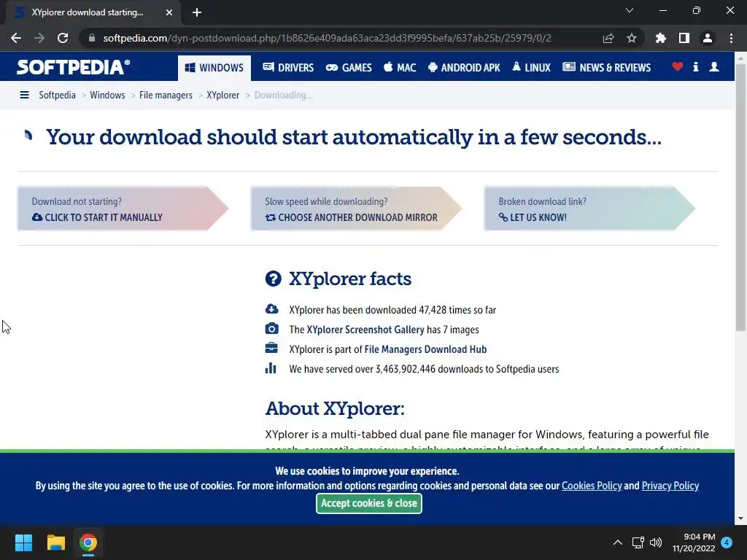The image size is (747, 560).
Task: Go to Softpedia breadcrumb link
Action: coord(57,96)
